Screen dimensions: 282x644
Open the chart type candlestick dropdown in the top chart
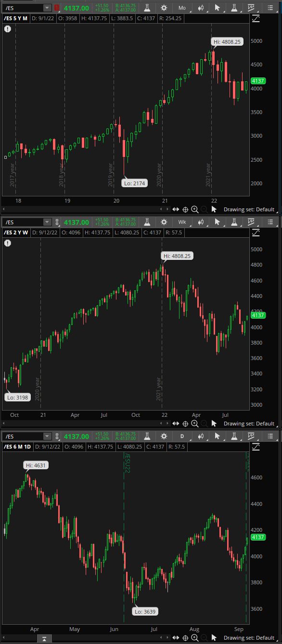pos(201,8)
